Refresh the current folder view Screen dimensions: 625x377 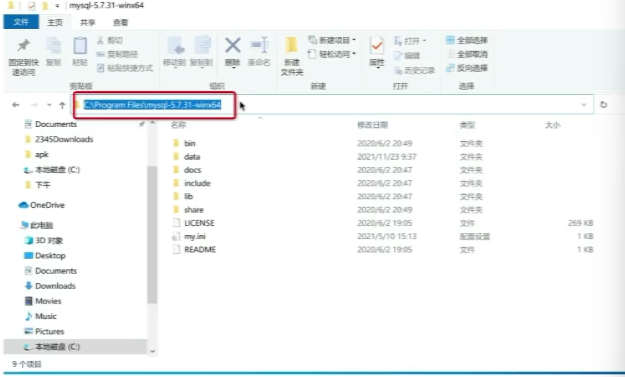pos(603,104)
